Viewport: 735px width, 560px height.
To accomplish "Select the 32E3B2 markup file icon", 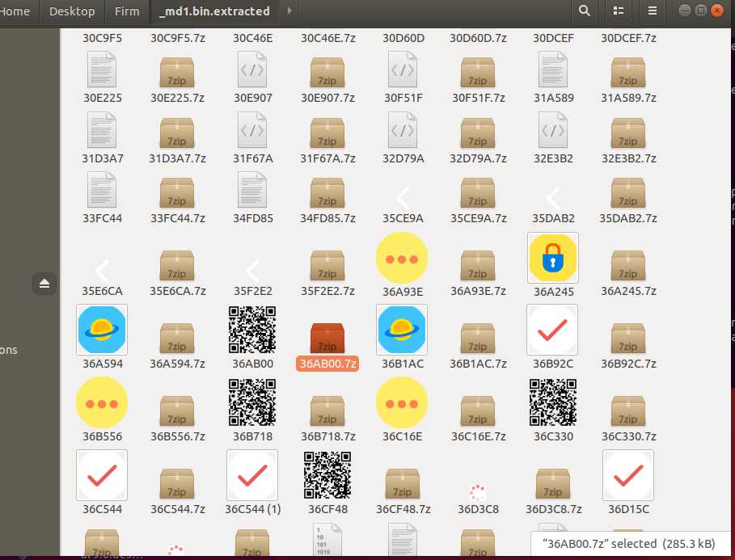I will tap(553, 130).
